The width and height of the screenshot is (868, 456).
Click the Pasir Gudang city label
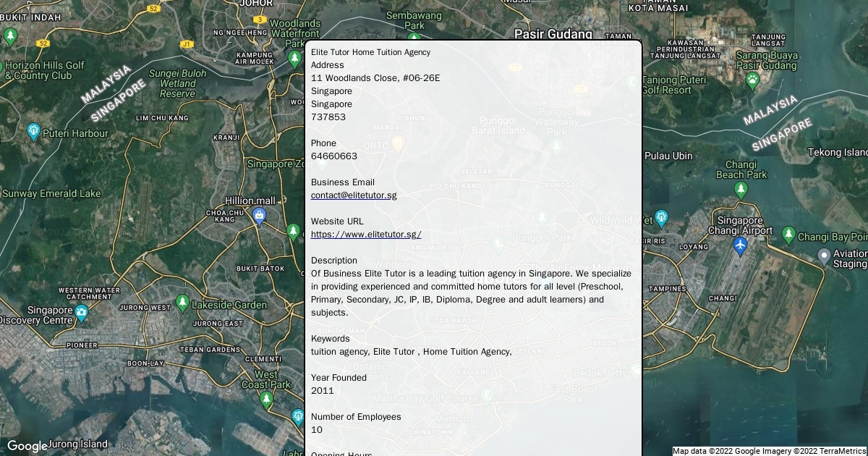click(553, 34)
